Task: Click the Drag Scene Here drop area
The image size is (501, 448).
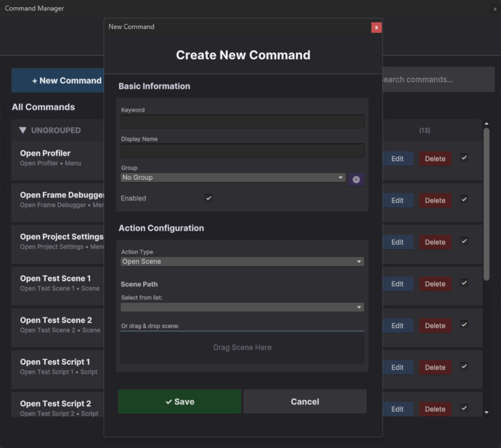Action: (x=242, y=348)
